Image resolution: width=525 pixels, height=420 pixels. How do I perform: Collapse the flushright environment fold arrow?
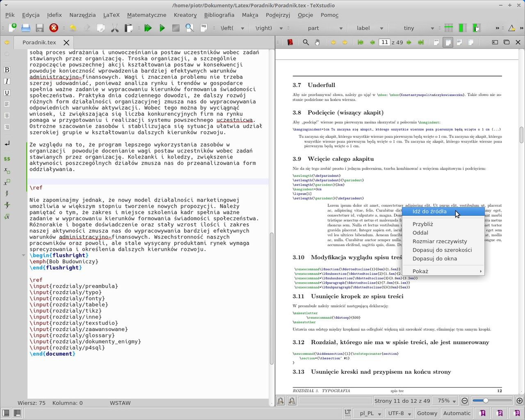pos(23,255)
